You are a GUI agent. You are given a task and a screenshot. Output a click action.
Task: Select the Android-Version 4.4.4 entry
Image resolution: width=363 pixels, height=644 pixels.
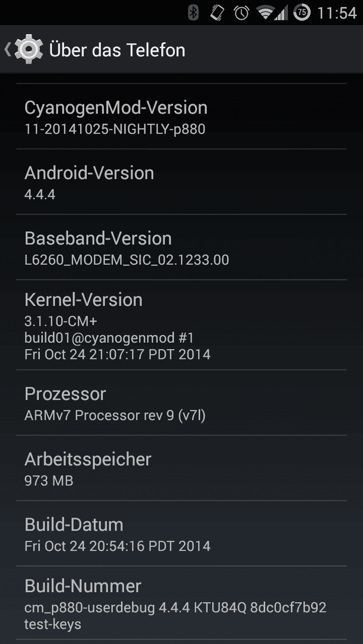pyautogui.click(x=181, y=181)
